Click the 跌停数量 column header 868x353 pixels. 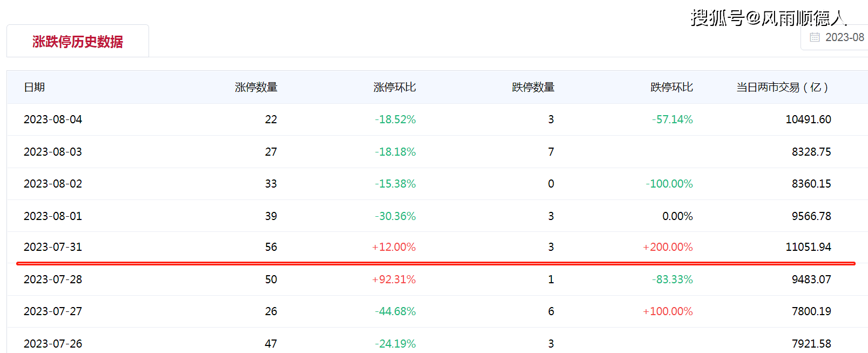(x=533, y=87)
